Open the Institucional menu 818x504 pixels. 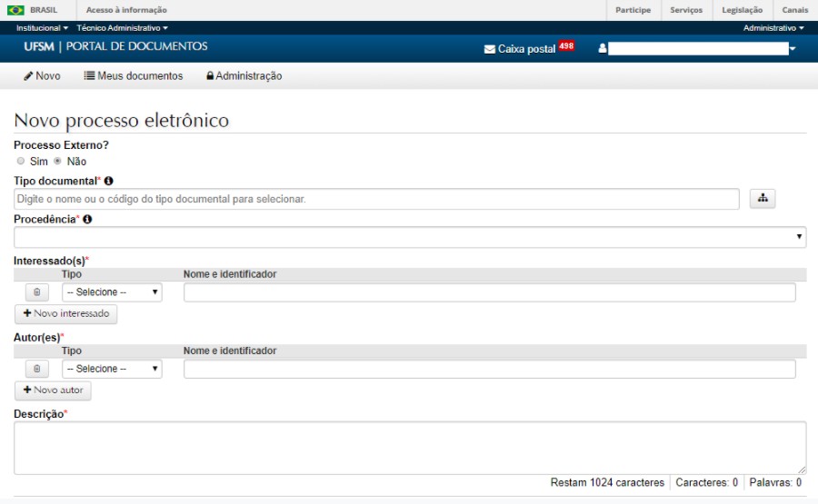(42, 28)
